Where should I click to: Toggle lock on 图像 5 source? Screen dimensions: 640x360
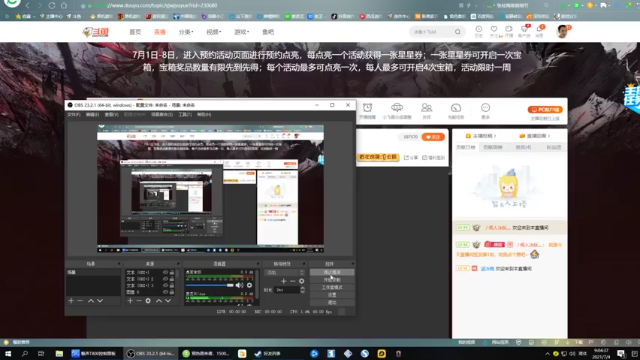click(x=172, y=292)
